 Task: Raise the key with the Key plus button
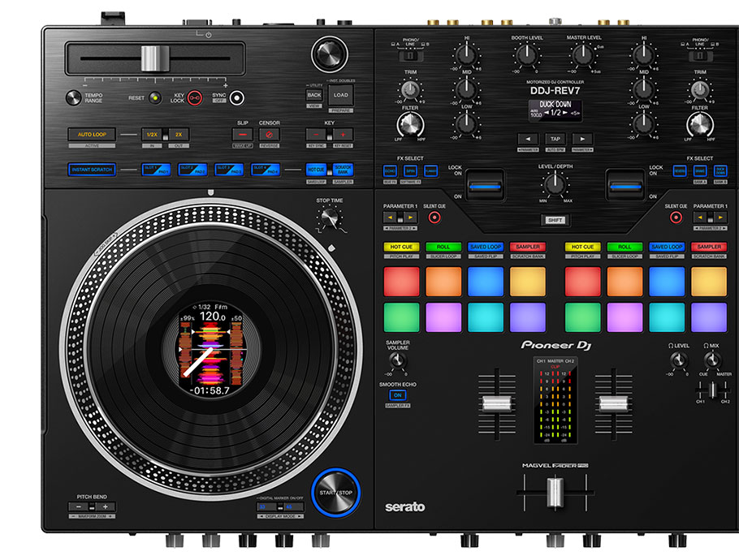click(x=343, y=135)
